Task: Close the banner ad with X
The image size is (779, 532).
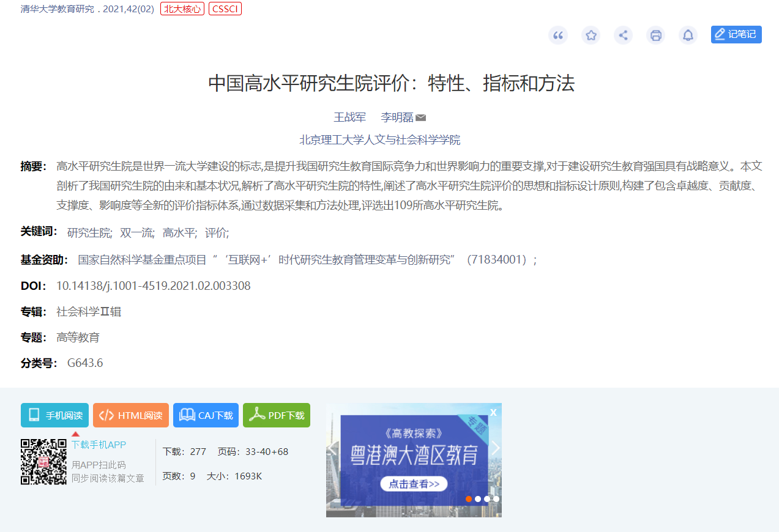Action: 493,412
